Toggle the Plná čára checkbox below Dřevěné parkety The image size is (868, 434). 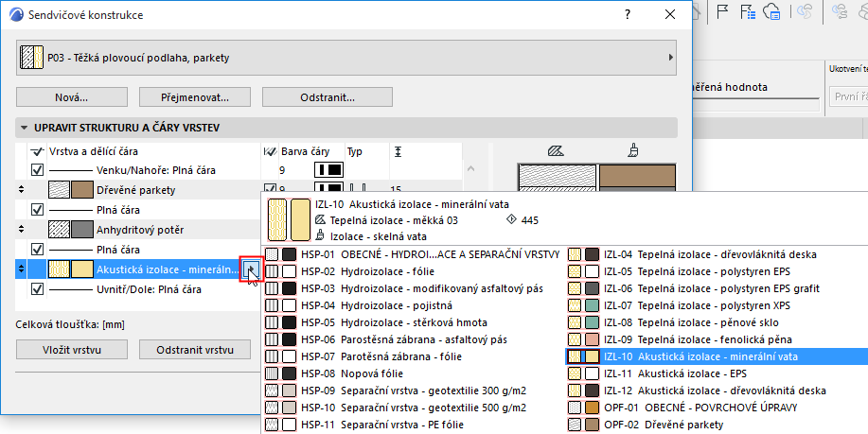pos(37,210)
